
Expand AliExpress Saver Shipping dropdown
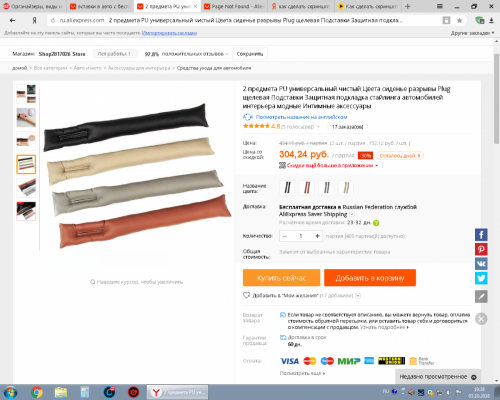(352, 214)
